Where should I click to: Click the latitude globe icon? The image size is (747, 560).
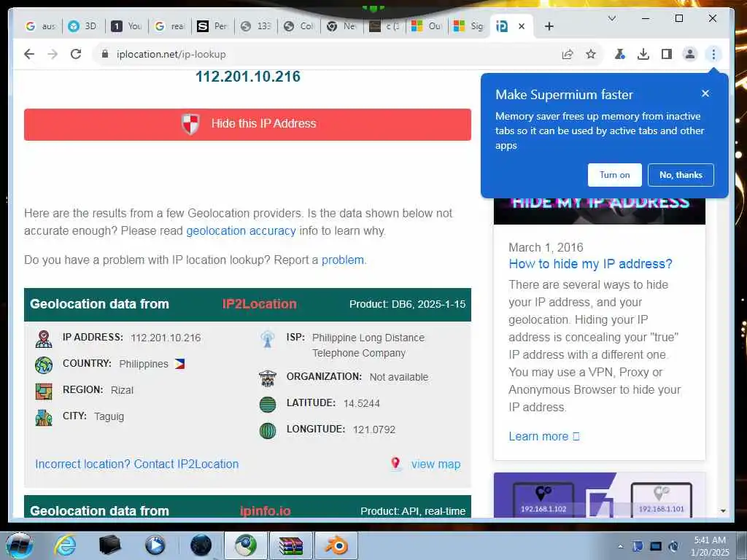pos(268,404)
